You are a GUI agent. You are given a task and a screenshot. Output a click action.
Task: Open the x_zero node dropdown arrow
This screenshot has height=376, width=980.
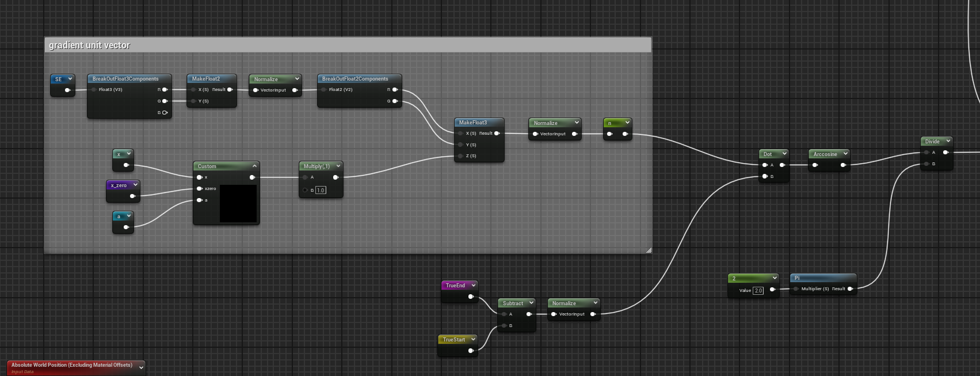pos(135,185)
